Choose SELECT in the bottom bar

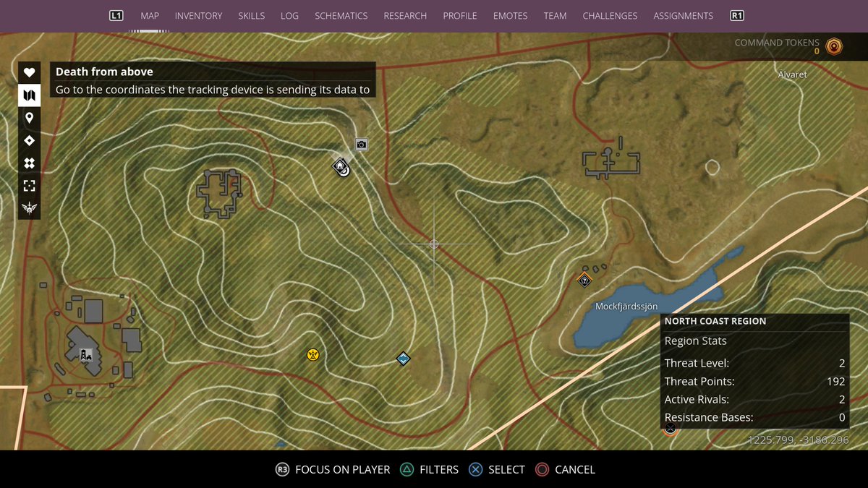[506, 469]
